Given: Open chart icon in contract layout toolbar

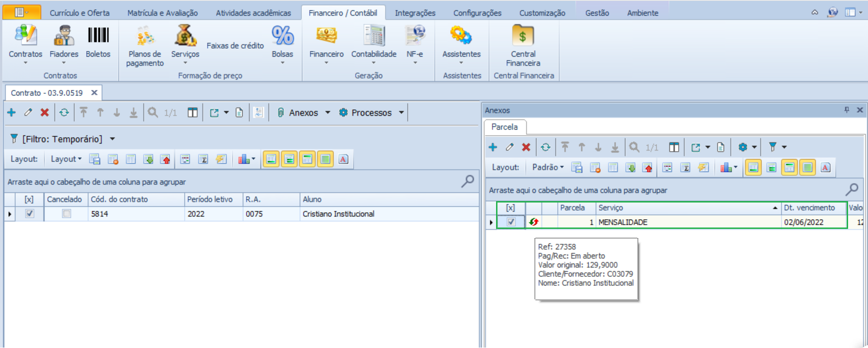Looking at the screenshot, I should tap(244, 159).
